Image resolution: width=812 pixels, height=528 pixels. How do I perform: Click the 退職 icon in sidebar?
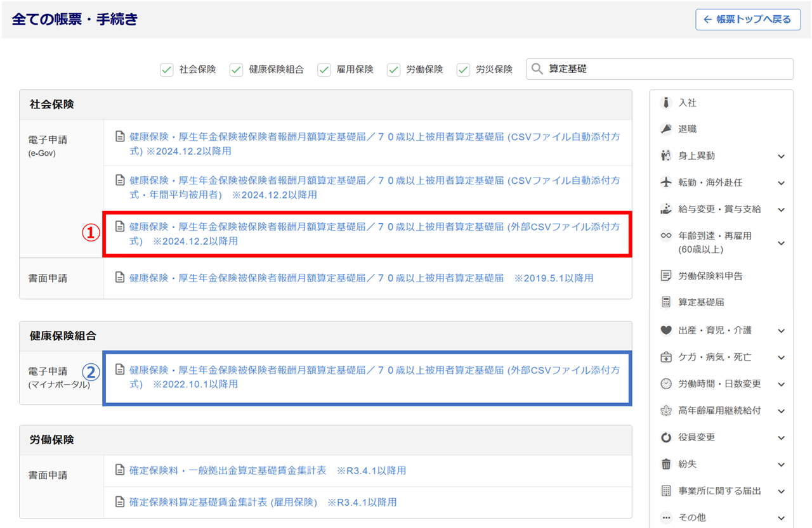coord(666,129)
